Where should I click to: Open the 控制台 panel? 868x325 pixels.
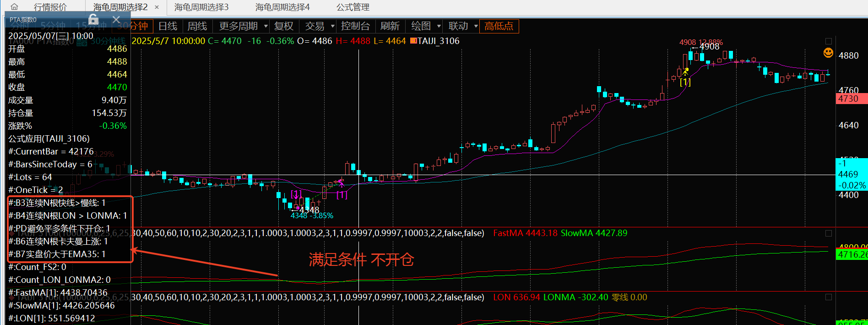point(355,26)
